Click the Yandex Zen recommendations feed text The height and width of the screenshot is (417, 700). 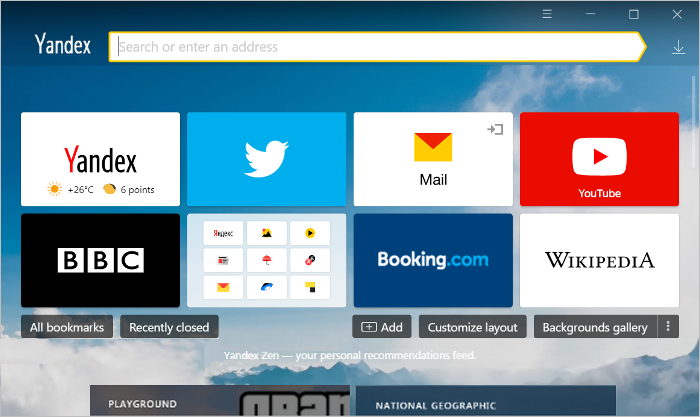click(350, 355)
